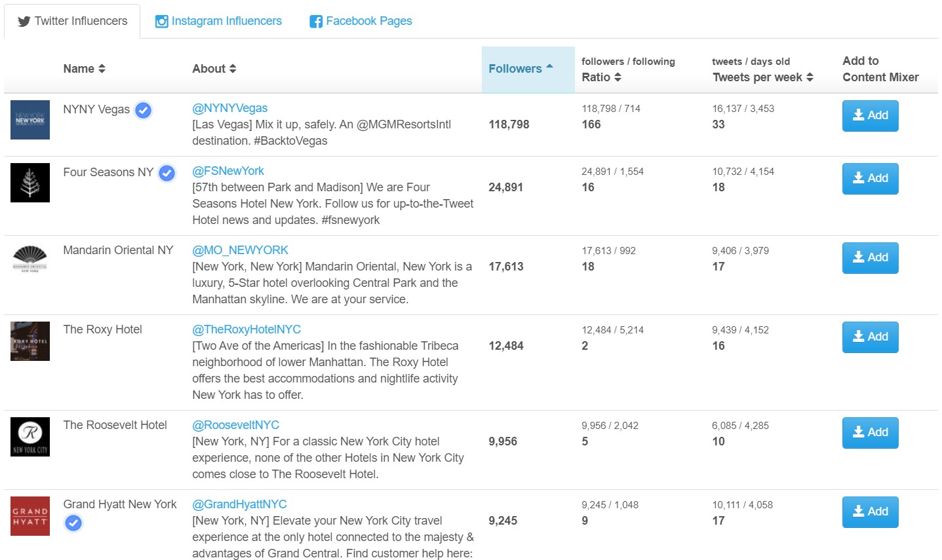
Task: Select the Mandarin Oriental NY name
Action: 118,250
